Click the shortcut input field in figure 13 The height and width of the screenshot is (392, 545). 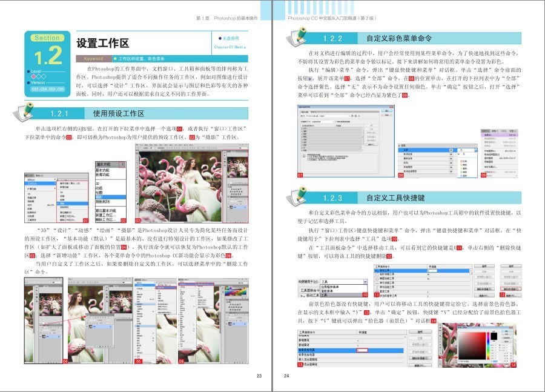(362, 350)
